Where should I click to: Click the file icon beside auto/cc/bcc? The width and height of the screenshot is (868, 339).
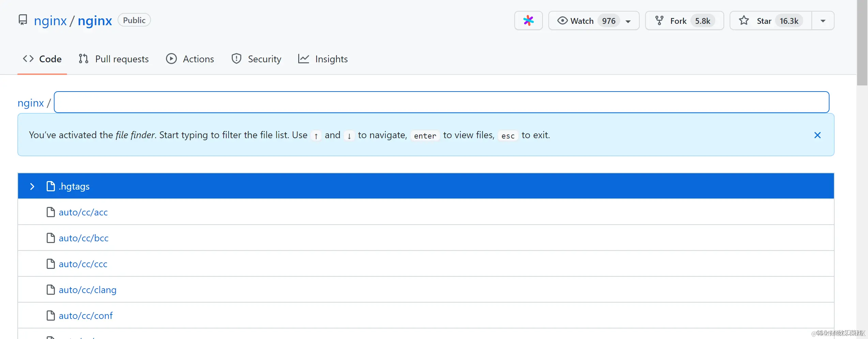50,238
